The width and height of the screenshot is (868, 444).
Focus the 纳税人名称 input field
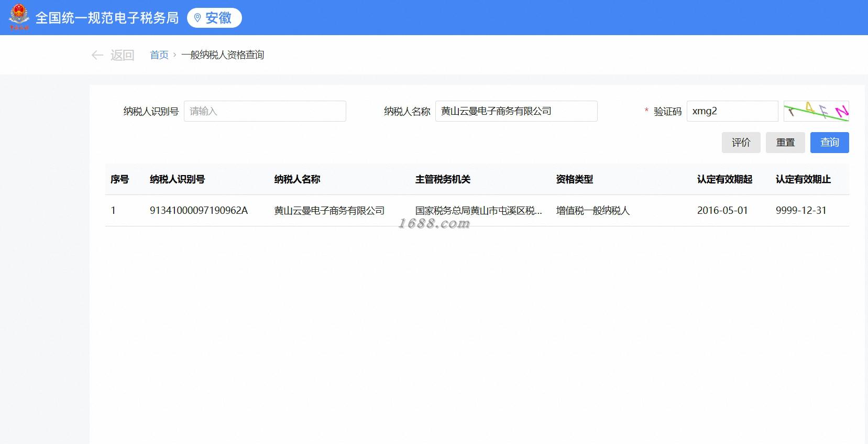[x=517, y=111]
